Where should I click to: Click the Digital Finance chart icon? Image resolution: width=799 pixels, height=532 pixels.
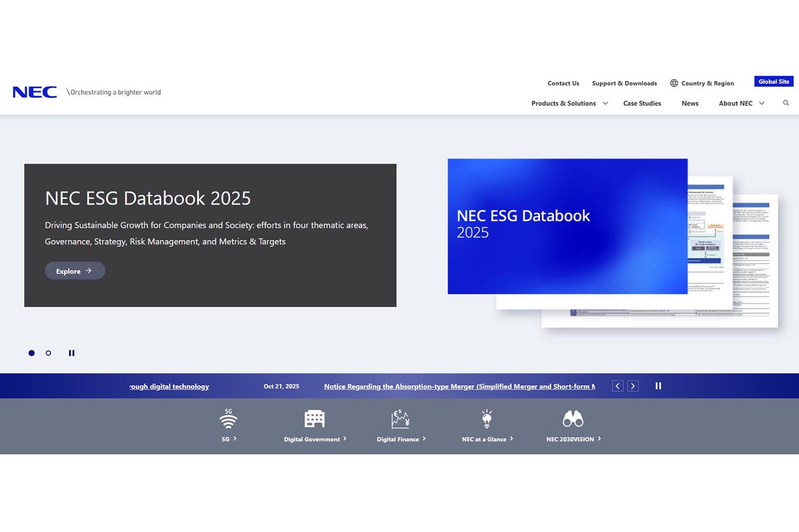click(401, 419)
